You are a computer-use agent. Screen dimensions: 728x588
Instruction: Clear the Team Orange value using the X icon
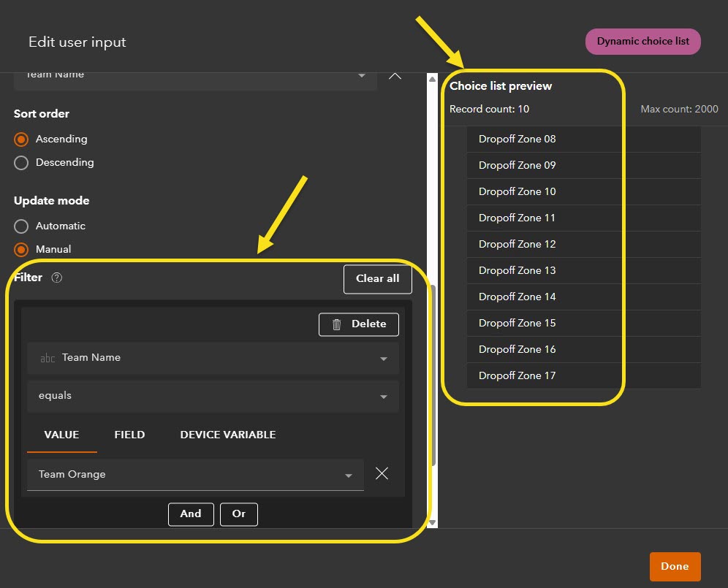[382, 473]
